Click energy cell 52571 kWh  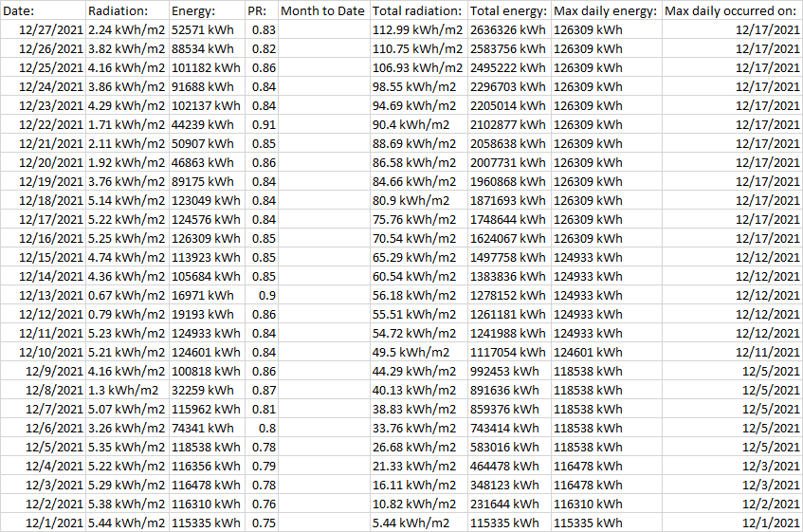pos(207,29)
